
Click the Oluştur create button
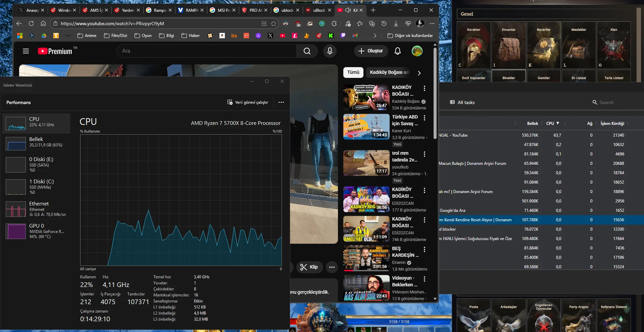pos(371,51)
